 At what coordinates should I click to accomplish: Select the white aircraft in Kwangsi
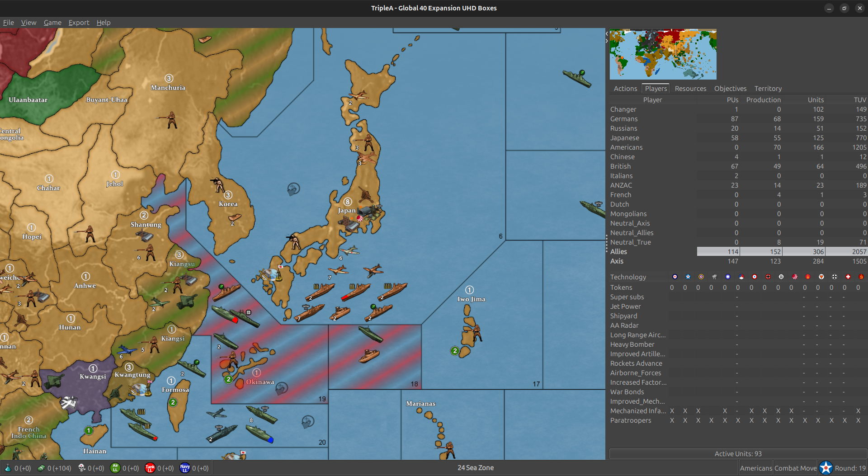coord(69,402)
